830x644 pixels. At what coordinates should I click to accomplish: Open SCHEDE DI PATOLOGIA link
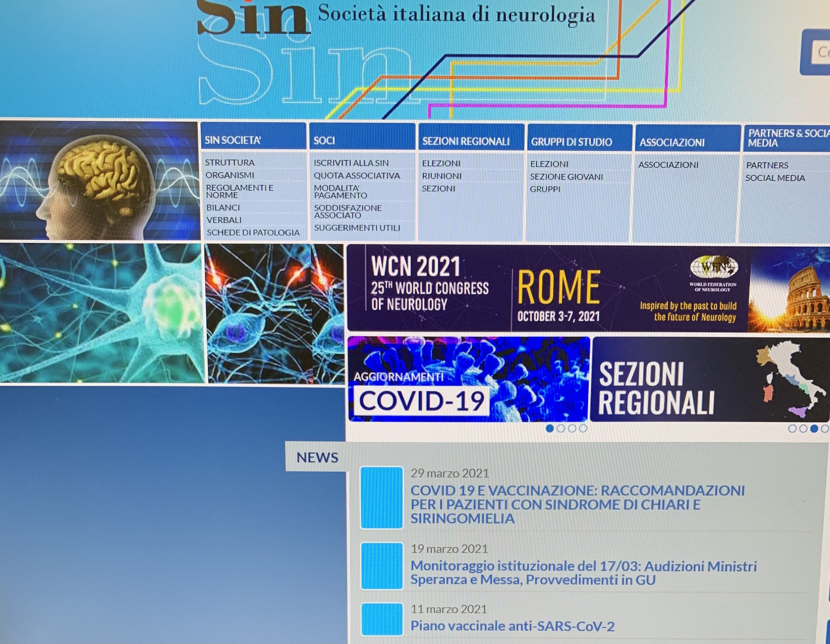254,232
